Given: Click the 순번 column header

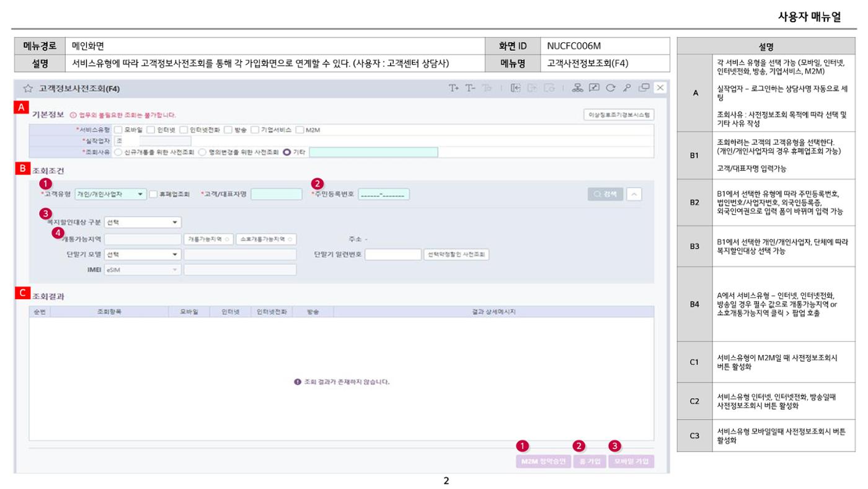Looking at the screenshot, I should click(38, 312).
